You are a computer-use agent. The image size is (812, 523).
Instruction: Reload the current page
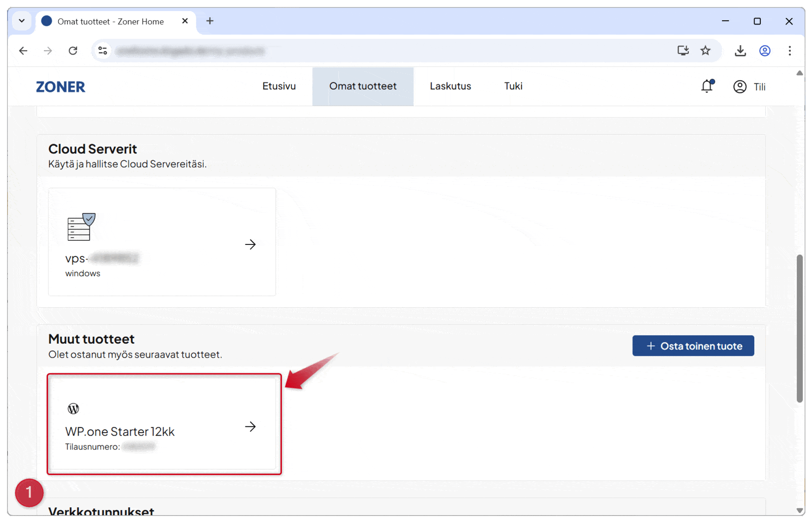pyautogui.click(x=73, y=51)
